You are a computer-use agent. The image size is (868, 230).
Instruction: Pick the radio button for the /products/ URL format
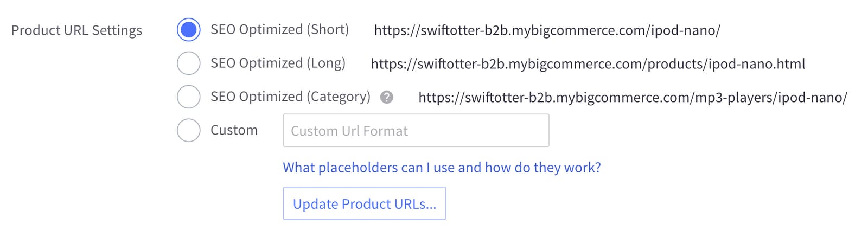(189, 63)
